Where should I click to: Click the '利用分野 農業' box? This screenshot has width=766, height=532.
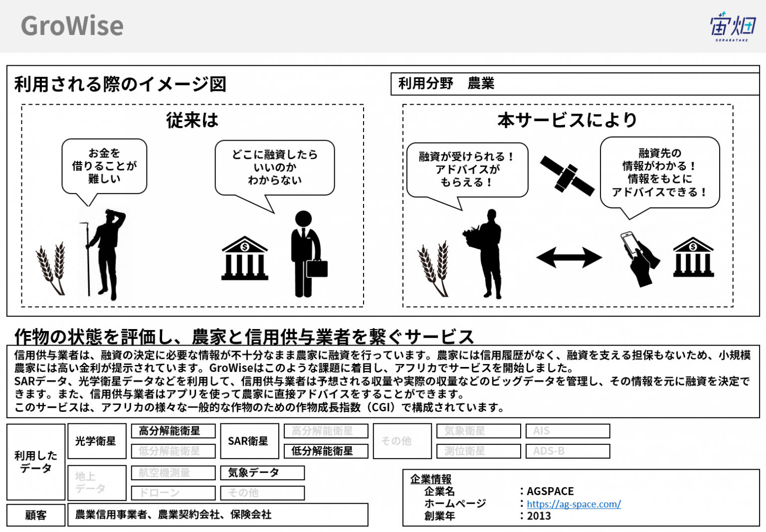point(575,84)
